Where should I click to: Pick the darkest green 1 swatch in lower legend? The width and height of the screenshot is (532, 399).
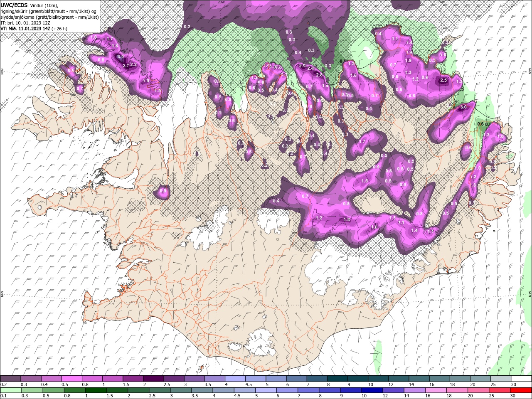96,390
